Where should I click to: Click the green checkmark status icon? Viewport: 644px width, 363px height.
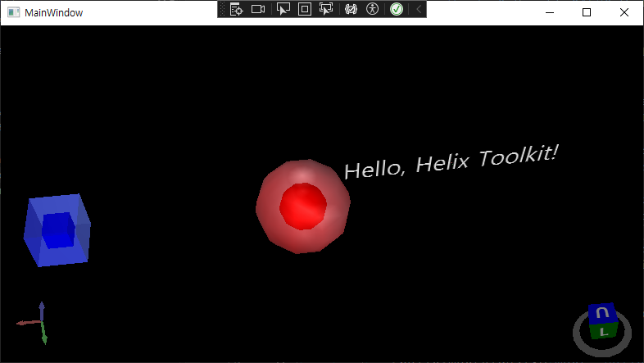coord(397,9)
